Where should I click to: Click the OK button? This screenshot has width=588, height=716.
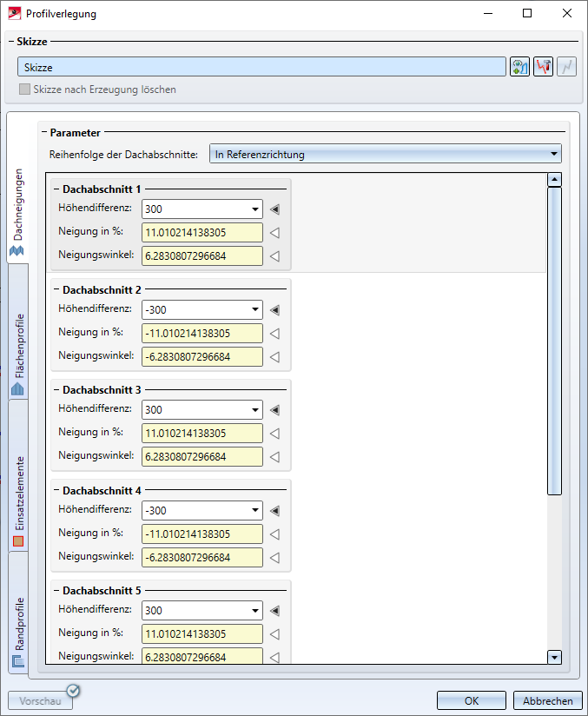pos(472,700)
